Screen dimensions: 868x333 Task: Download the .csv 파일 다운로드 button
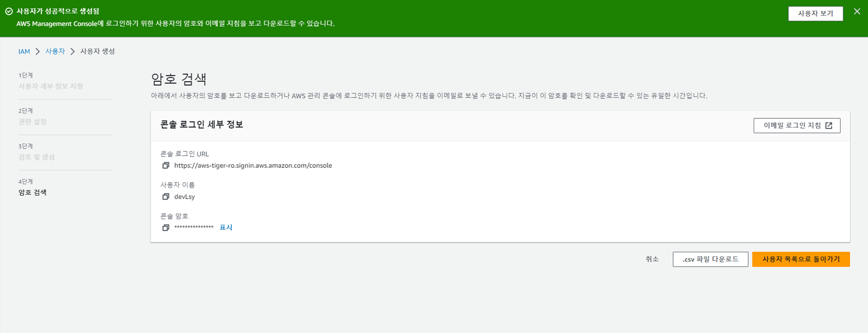(710, 259)
